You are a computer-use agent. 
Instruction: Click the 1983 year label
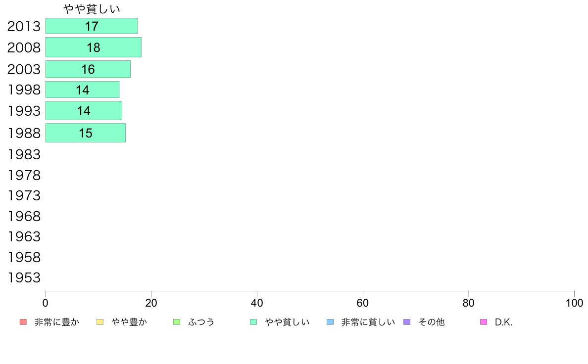pyautogui.click(x=24, y=154)
